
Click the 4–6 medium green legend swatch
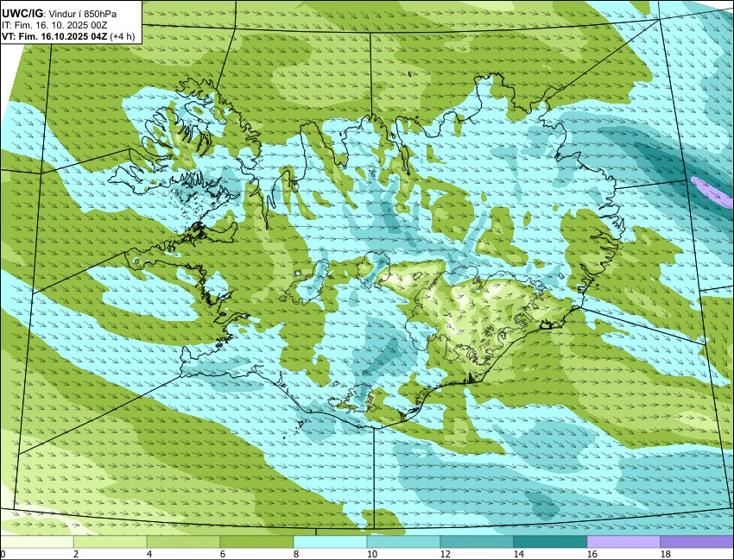point(183,542)
